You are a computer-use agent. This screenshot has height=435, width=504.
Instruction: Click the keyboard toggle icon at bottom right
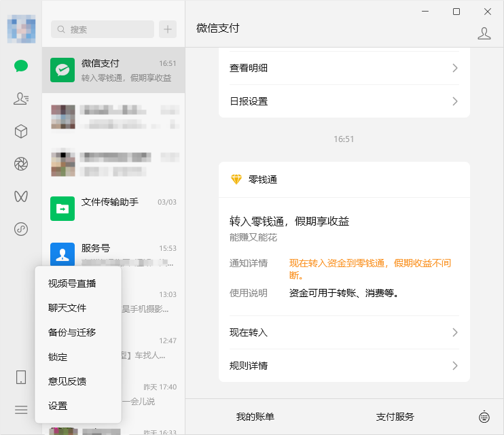[484, 417]
